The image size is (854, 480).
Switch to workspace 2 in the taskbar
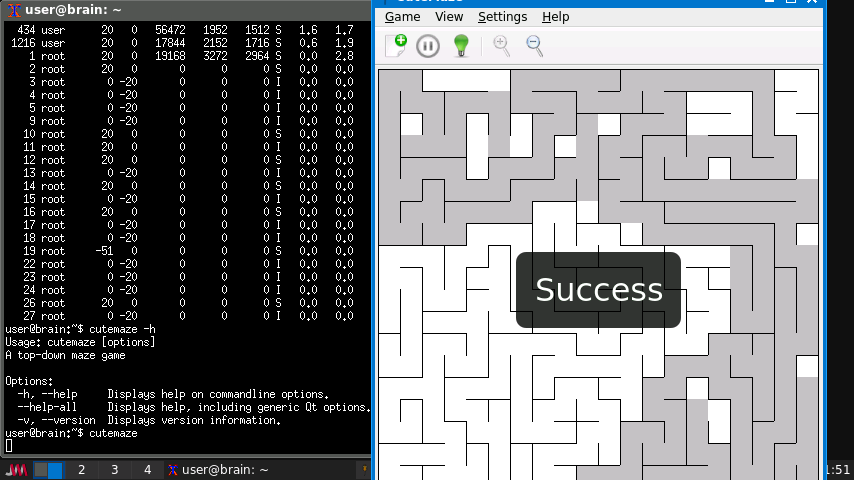tap(81, 470)
